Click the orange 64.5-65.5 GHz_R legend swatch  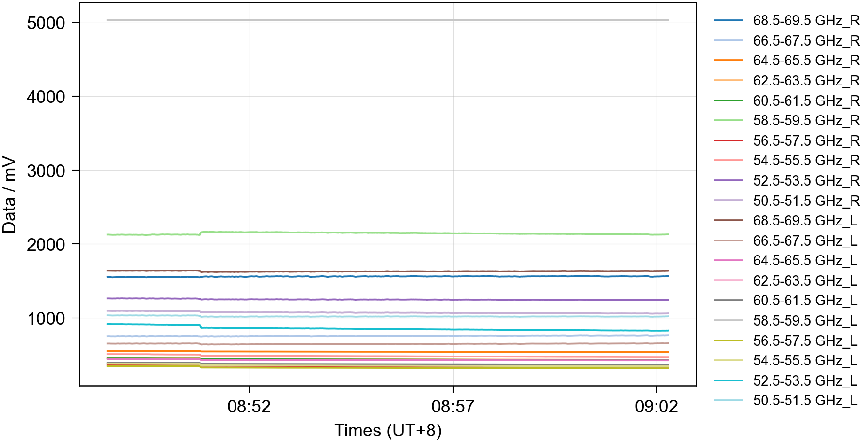728,61
